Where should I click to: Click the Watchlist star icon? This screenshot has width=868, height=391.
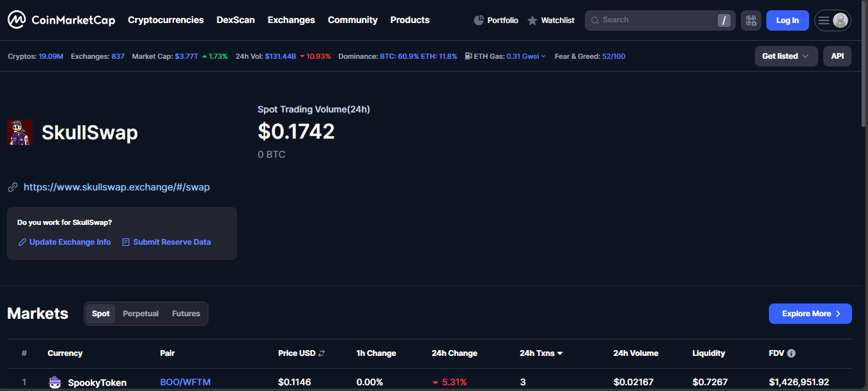click(532, 20)
